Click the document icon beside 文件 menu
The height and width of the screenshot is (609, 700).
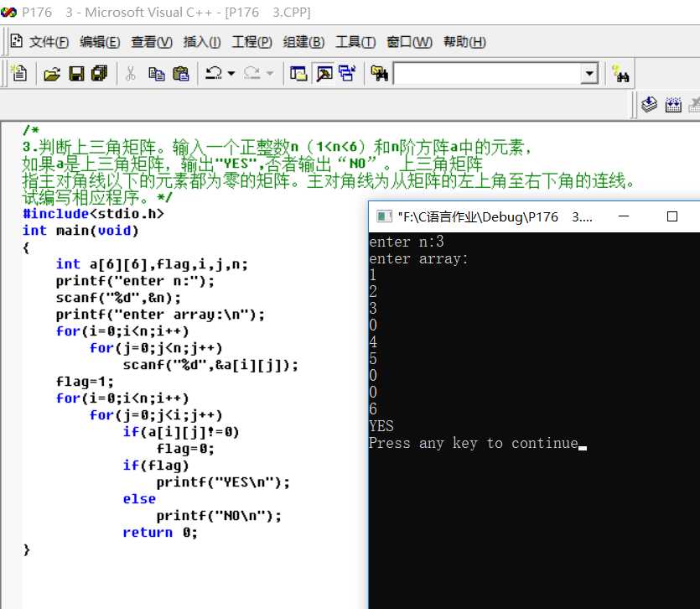17,41
